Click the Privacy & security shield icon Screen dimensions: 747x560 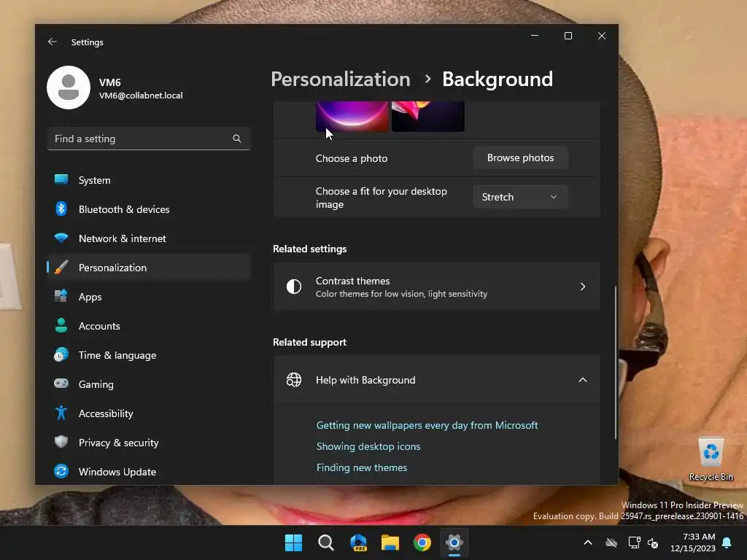tap(61, 442)
